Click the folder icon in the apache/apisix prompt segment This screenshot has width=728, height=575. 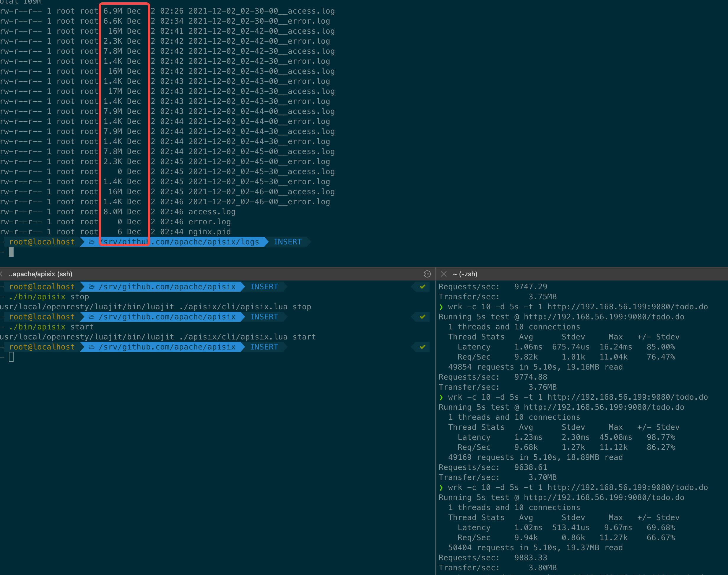coord(92,287)
